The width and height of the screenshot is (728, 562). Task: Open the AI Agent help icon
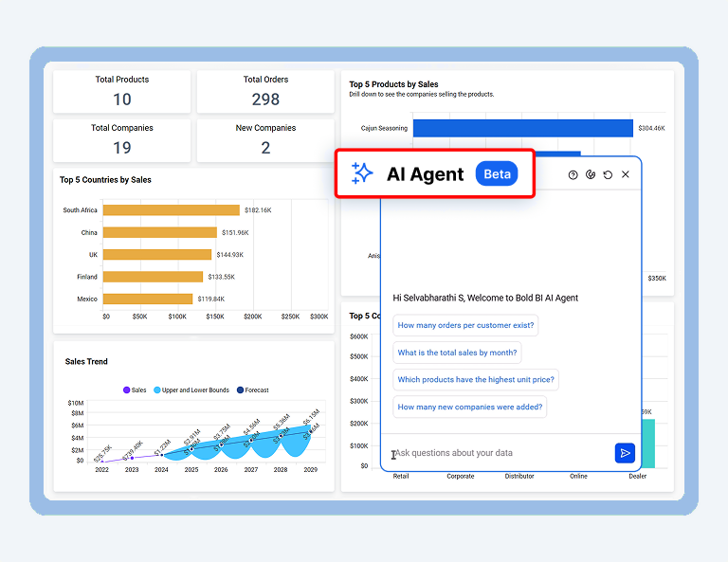click(x=573, y=175)
